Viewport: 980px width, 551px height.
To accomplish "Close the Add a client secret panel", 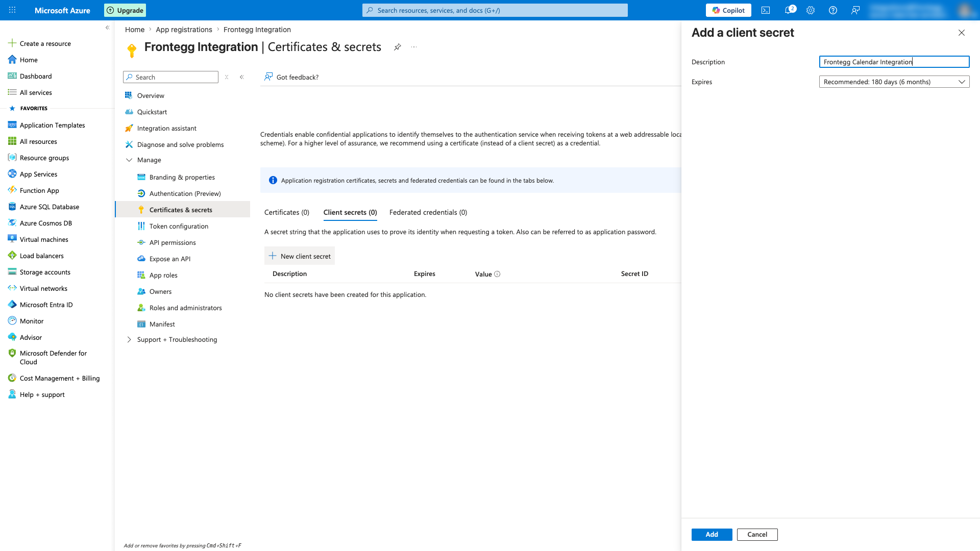I will (962, 33).
